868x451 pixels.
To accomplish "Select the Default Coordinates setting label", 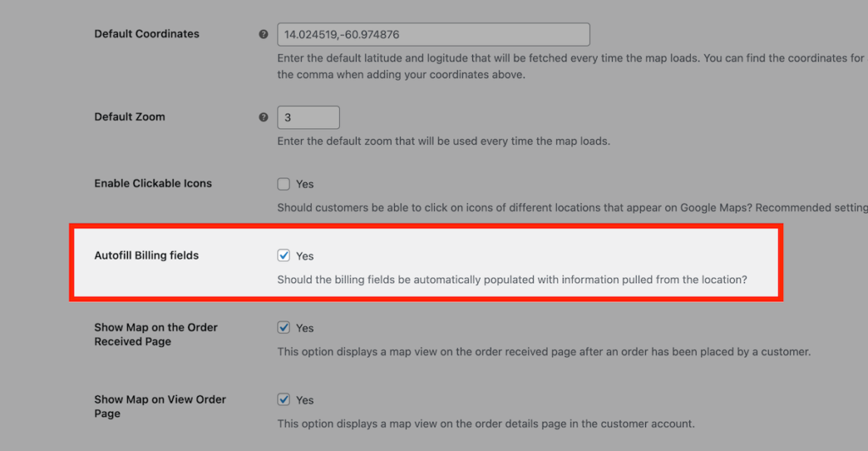I will (147, 34).
